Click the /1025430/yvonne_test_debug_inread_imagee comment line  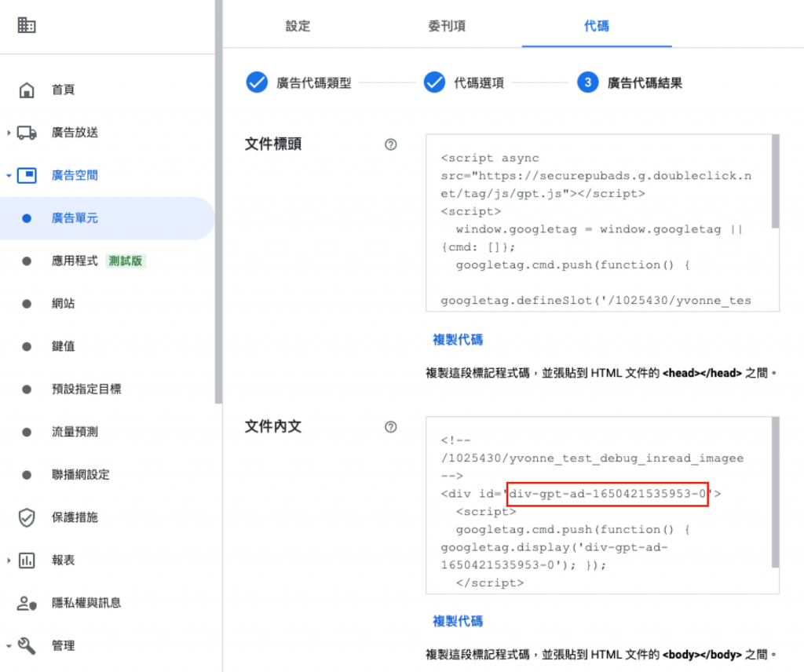pyautogui.click(x=592, y=458)
